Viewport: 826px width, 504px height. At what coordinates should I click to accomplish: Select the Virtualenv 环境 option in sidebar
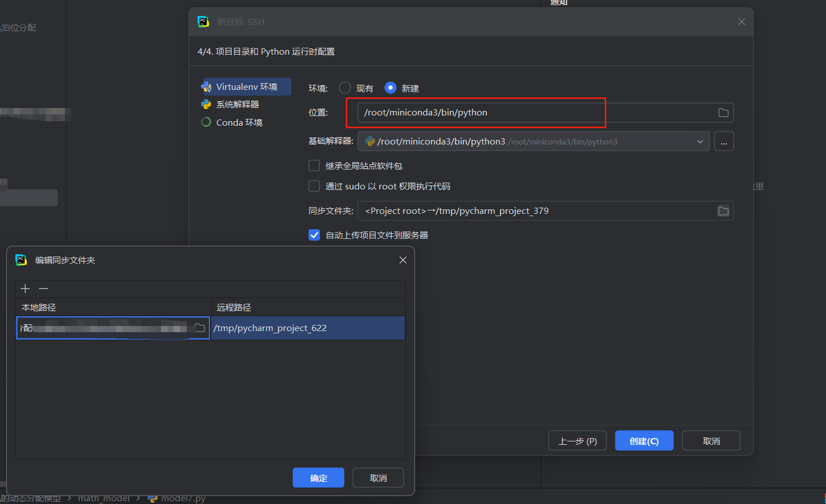pyautogui.click(x=246, y=87)
